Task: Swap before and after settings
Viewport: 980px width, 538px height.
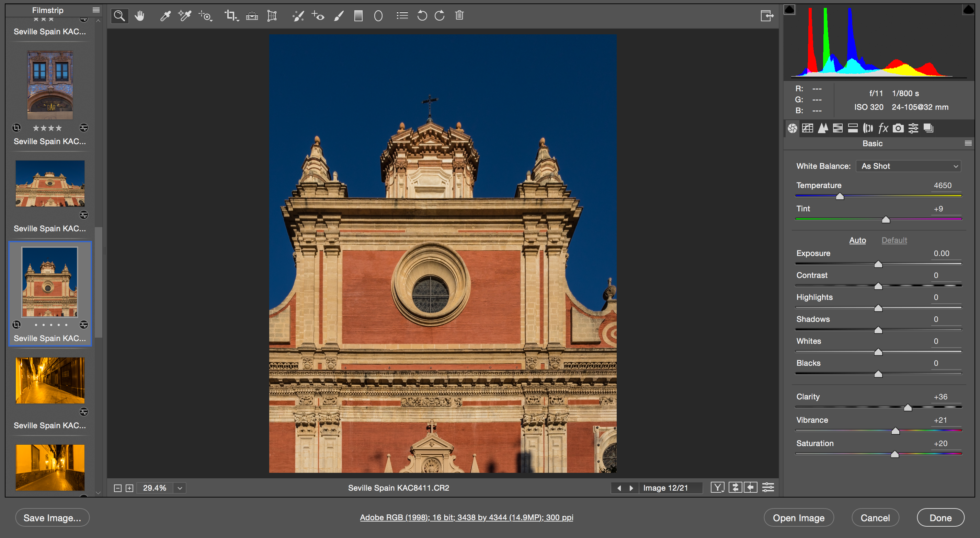Action: click(x=735, y=488)
